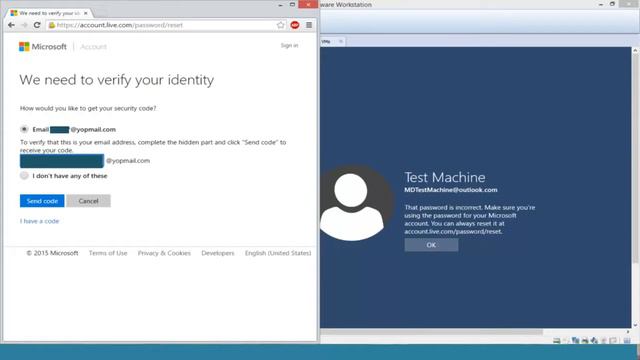Click the MDTestMachine@outlook.com text

[x=451, y=190]
